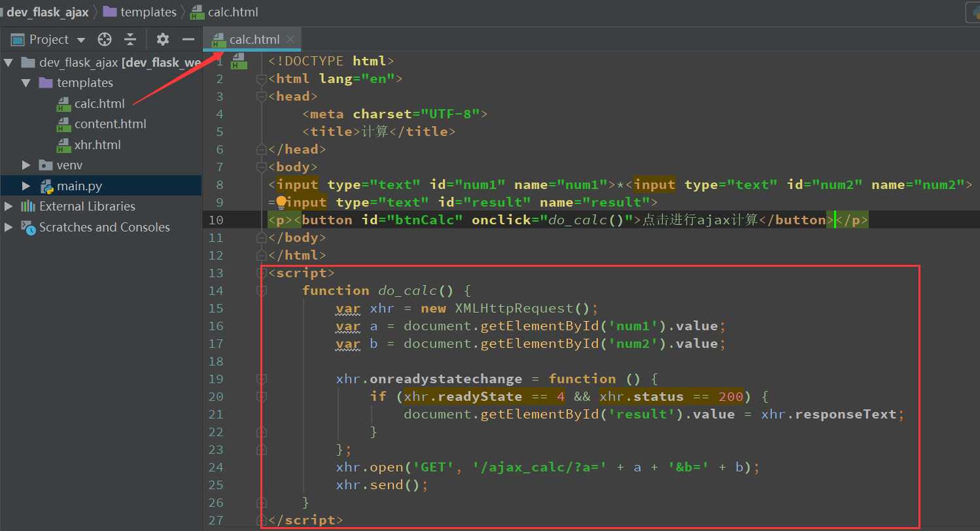This screenshot has width=980, height=531.
Task: Close the calc.html editor tab
Action: pyautogui.click(x=291, y=40)
